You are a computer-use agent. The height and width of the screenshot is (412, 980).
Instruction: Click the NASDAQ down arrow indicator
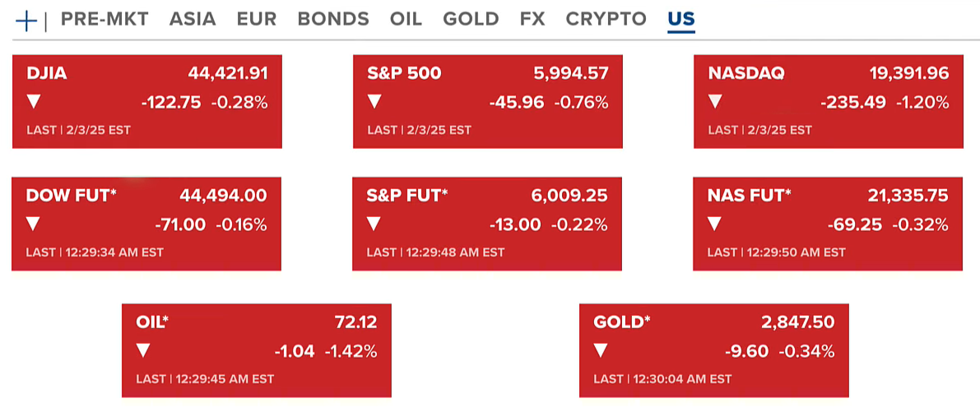tap(715, 102)
